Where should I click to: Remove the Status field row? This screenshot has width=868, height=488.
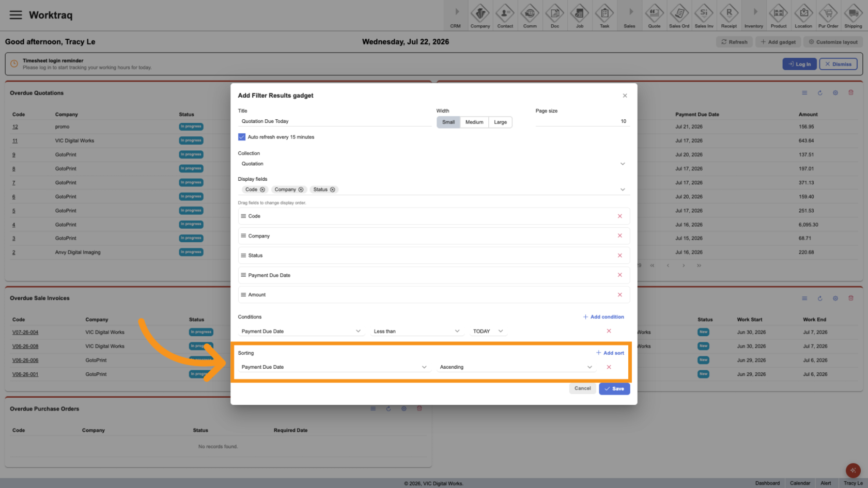(619, 255)
